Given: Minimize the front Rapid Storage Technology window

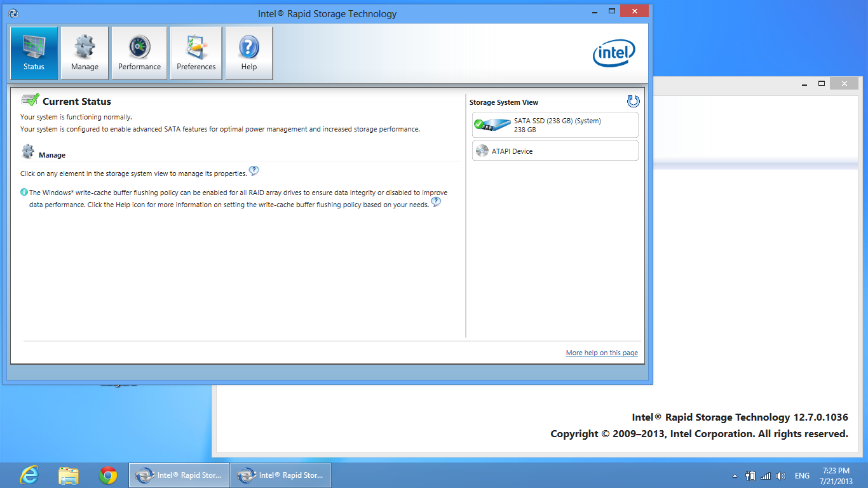Looking at the screenshot, I should point(595,11).
